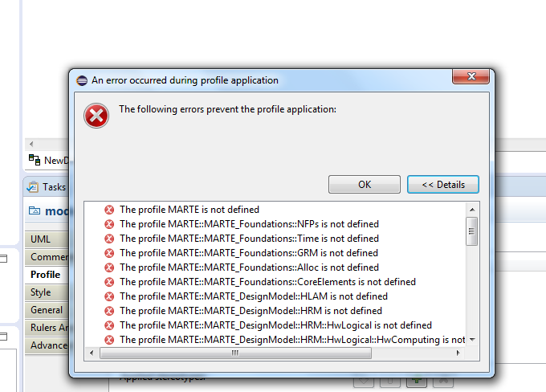The image size is (546, 392).
Task: Open the Profile tab in properties view
Action: point(47,275)
